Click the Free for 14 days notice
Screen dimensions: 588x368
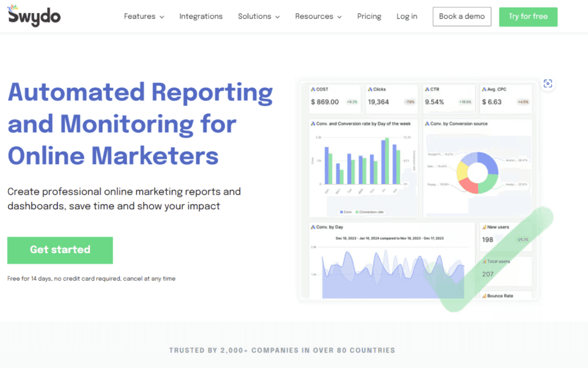point(91,279)
